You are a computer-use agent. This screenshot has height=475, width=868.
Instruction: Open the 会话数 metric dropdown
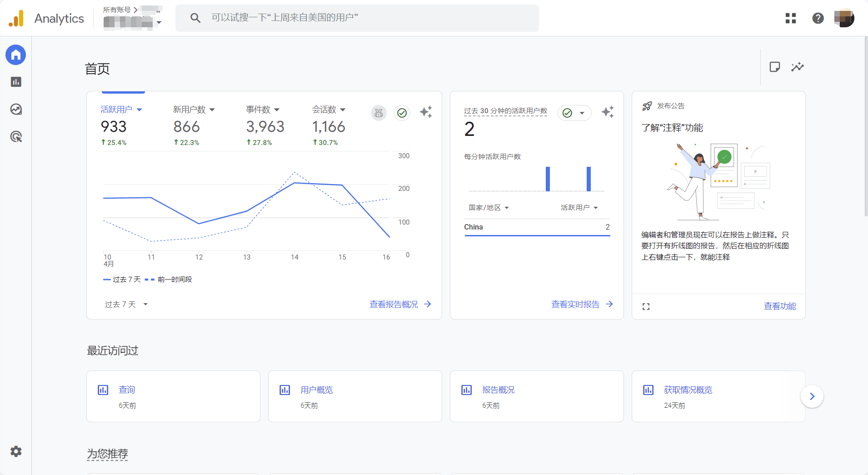329,110
